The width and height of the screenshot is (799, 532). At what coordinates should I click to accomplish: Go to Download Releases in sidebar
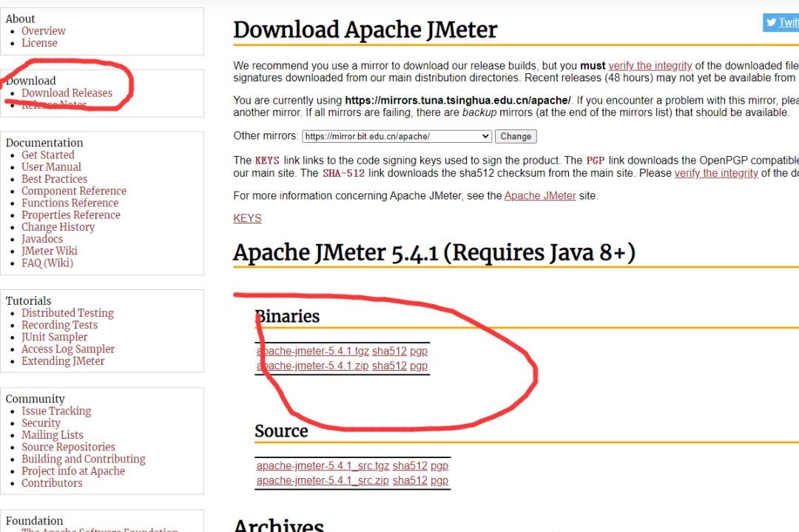point(67,93)
